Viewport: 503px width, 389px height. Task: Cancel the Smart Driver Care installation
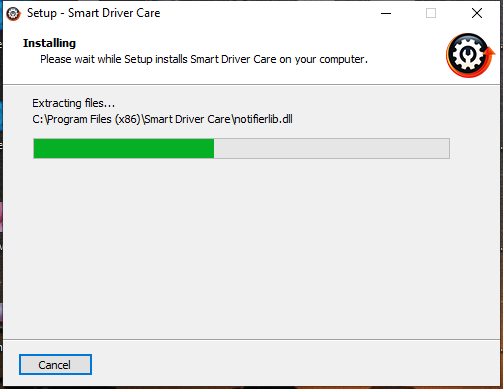(55, 365)
